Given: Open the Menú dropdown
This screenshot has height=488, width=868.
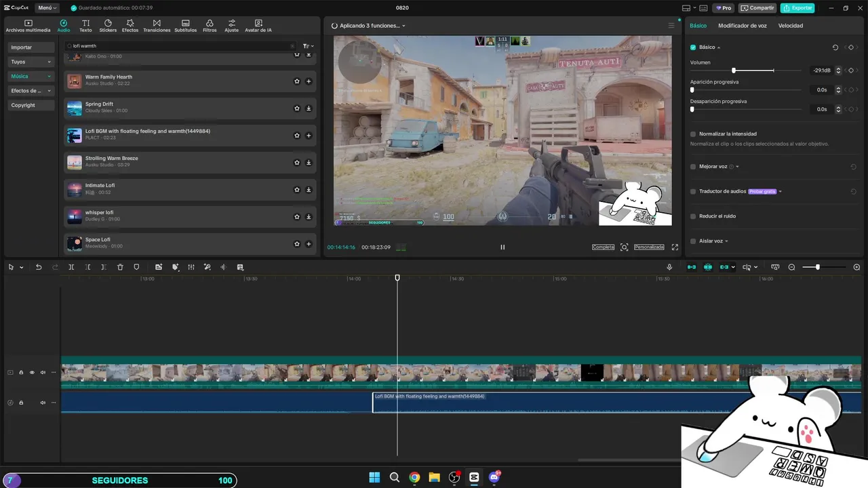Looking at the screenshot, I should point(47,8).
